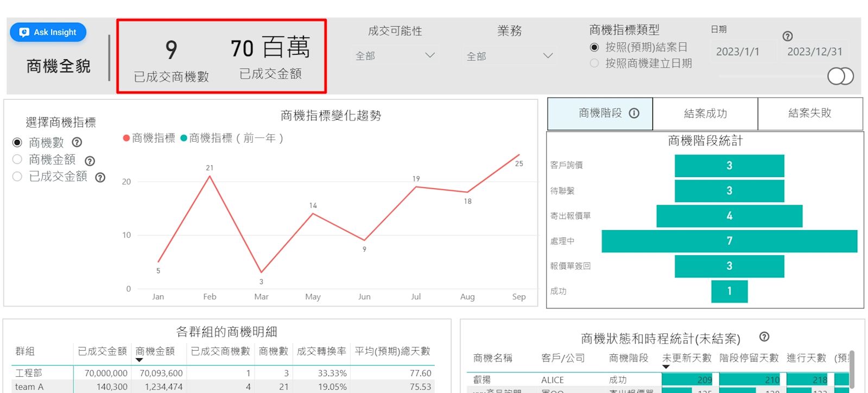868x393 pixels.
Task: Select the 商機金額 metric radio button
Action: click(17, 160)
